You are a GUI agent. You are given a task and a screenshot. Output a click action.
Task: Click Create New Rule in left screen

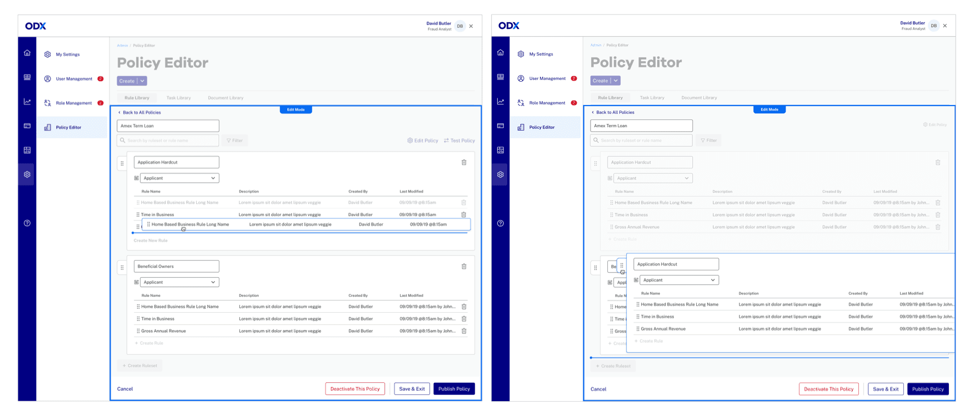(151, 241)
